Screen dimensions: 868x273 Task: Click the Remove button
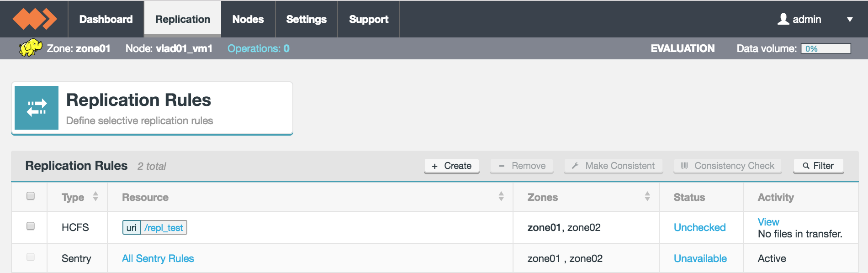click(x=522, y=166)
